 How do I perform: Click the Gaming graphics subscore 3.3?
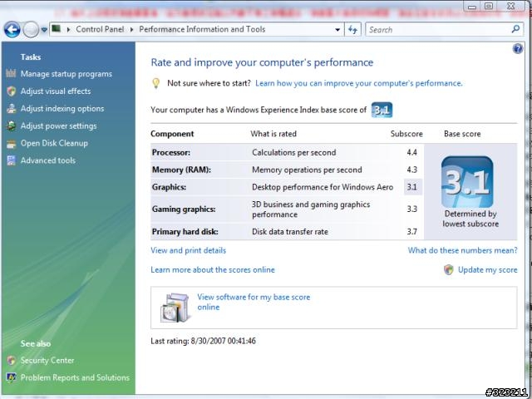pyautogui.click(x=412, y=209)
